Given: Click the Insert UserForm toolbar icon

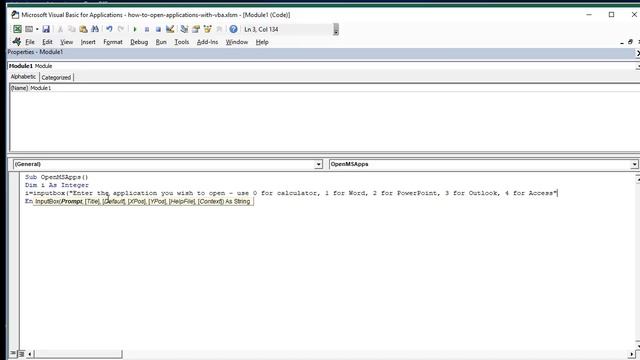Looking at the screenshot, I should coord(29,29).
